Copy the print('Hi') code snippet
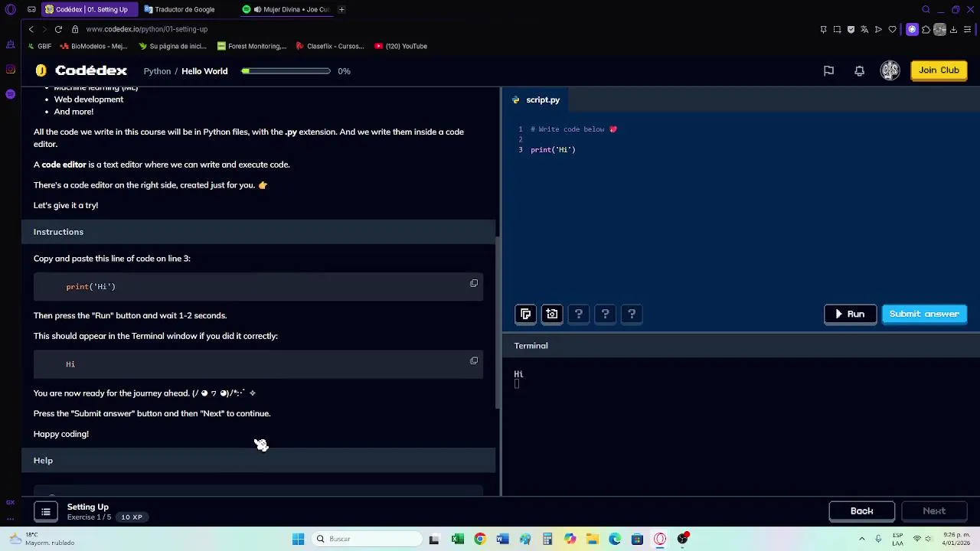The height and width of the screenshot is (551, 980). [474, 284]
